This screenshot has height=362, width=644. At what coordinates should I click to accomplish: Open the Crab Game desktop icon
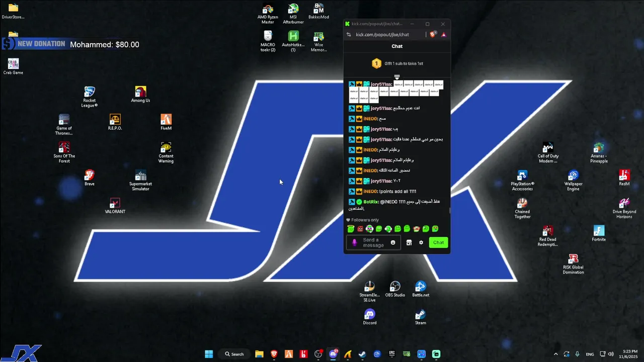tap(13, 66)
